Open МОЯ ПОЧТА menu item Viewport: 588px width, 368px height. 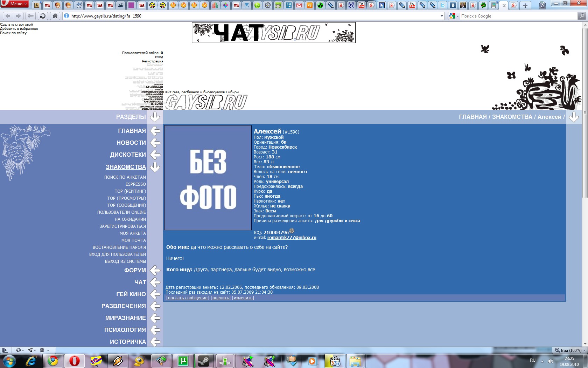click(133, 240)
